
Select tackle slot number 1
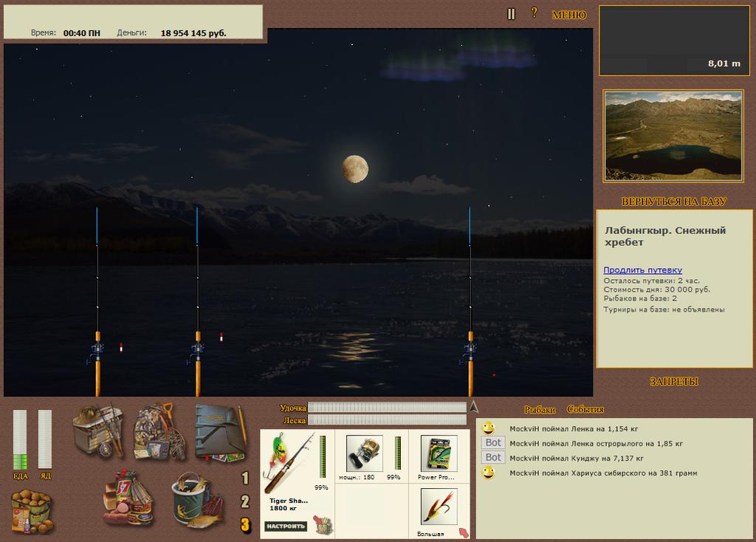click(245, 478)
